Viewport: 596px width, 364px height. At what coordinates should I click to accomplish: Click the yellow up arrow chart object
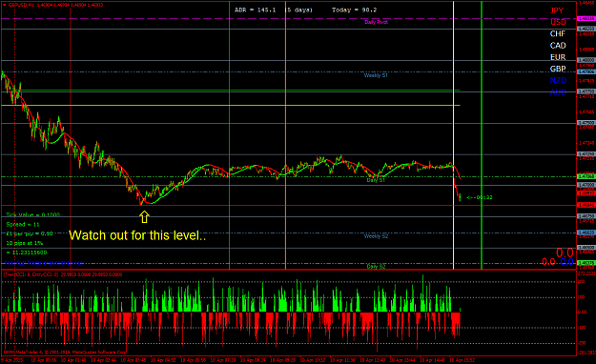[144, 216]
